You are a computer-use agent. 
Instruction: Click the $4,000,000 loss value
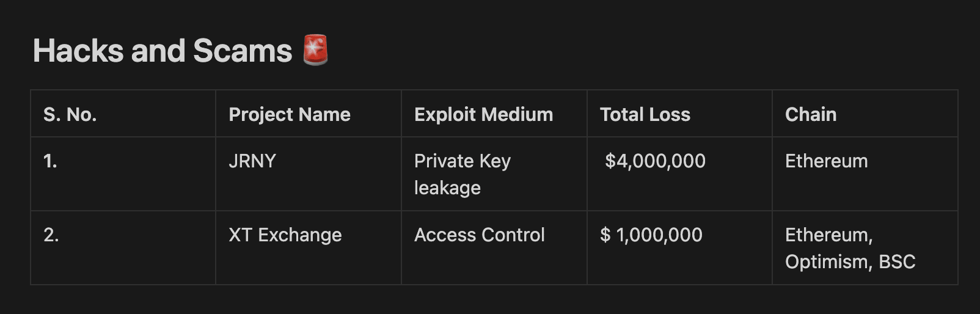[x=655, y=161]
